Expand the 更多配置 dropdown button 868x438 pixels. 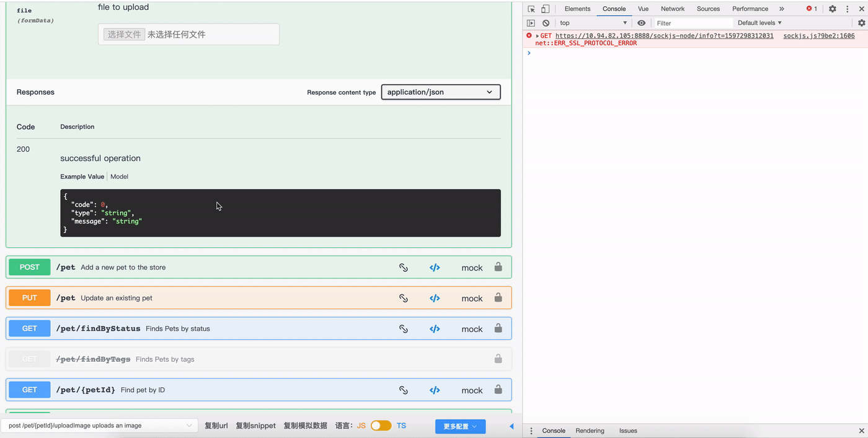pos(460,426)
